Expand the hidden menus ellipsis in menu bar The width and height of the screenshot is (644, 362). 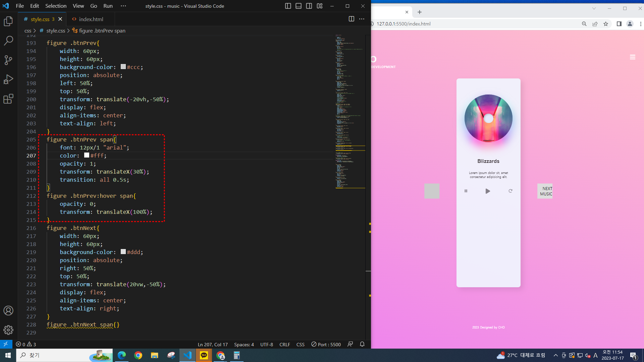point(123,6)
